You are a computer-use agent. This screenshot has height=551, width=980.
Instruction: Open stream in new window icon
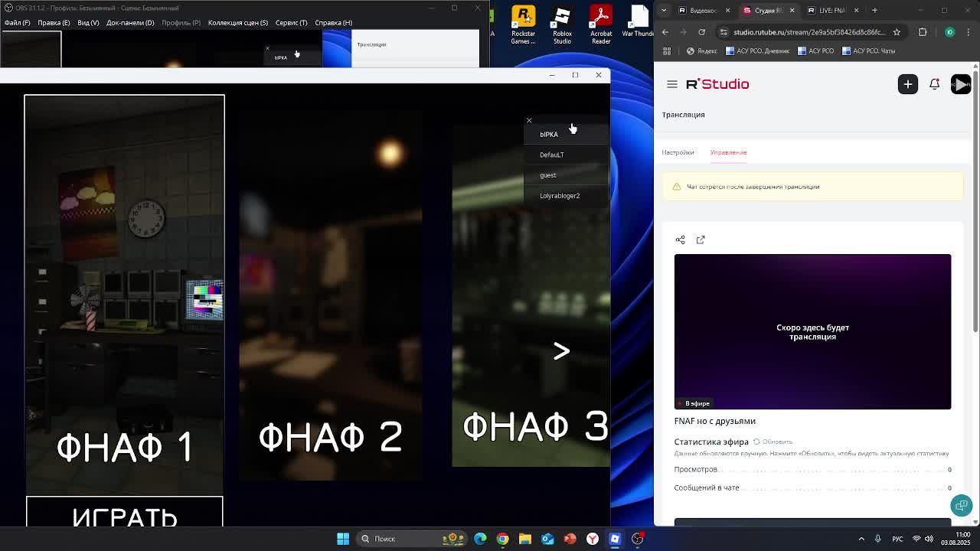pos(701,240)
